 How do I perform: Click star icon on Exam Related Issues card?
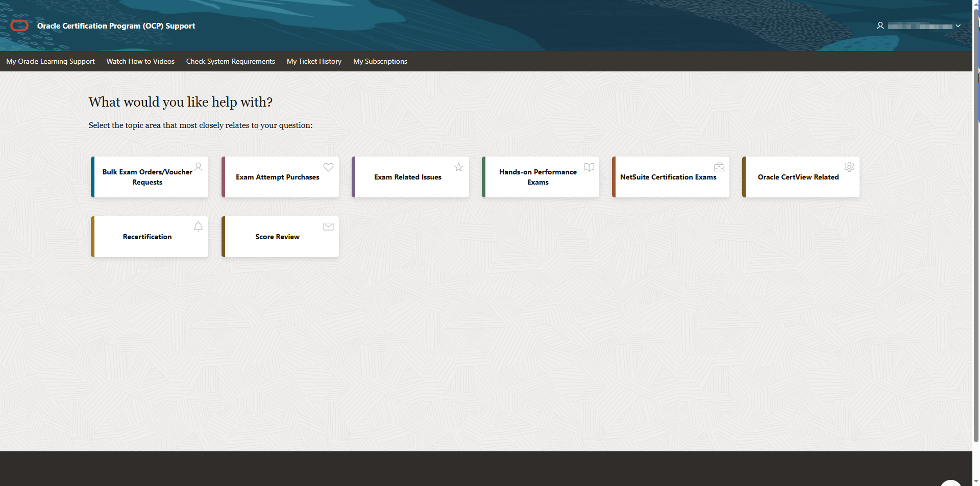459,167
